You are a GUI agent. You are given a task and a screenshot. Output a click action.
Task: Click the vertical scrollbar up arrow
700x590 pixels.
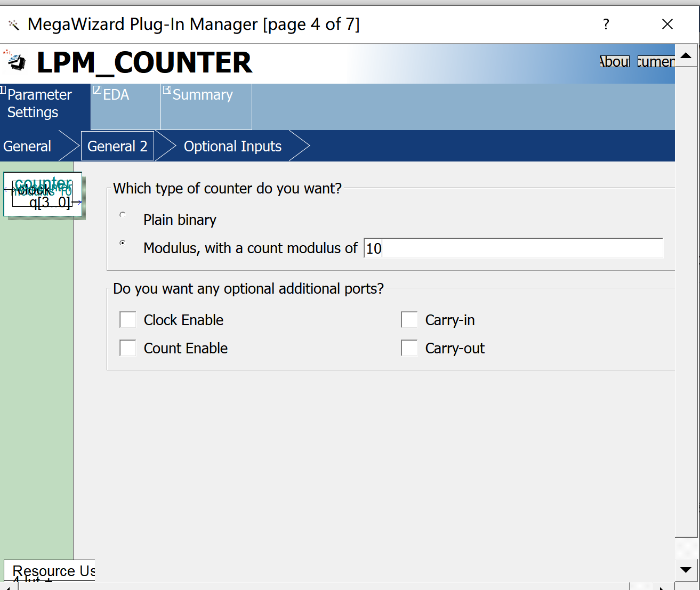(x=686, y=55)
